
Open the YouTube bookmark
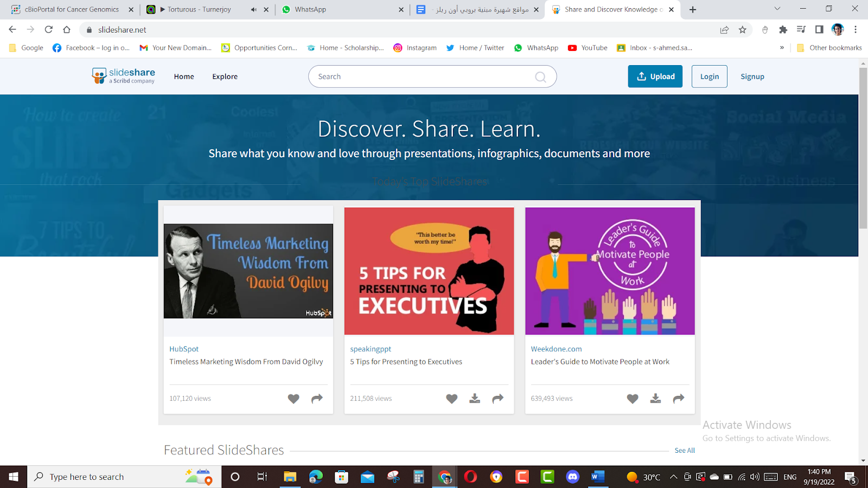click(x=588, y=48)
